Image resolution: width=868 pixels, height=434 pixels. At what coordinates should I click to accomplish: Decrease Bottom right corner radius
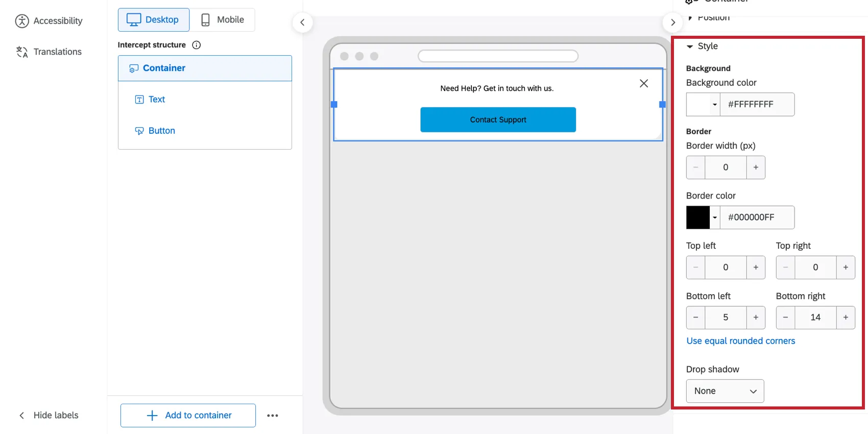(x=785, y=318)
